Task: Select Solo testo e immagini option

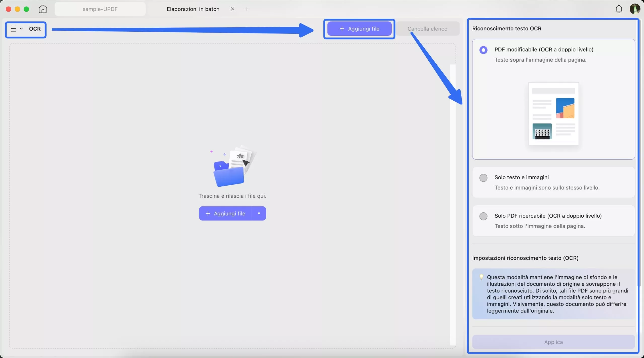Action: click(483, 178)
